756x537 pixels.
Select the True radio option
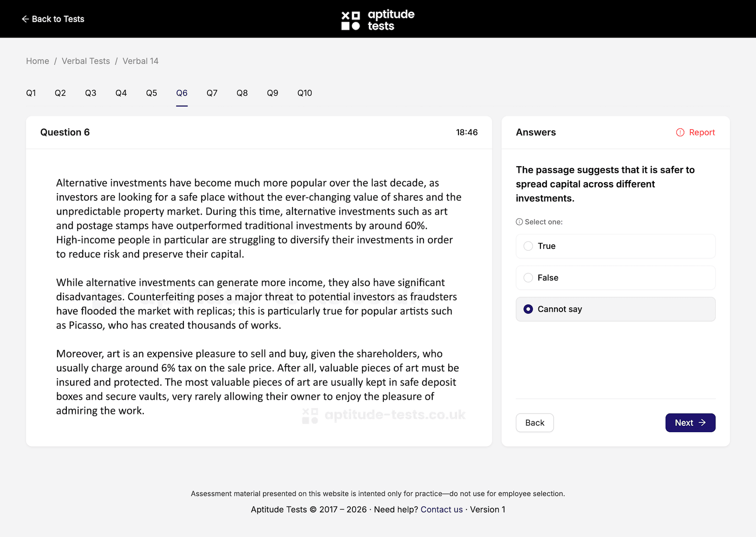tap(615, 246)
